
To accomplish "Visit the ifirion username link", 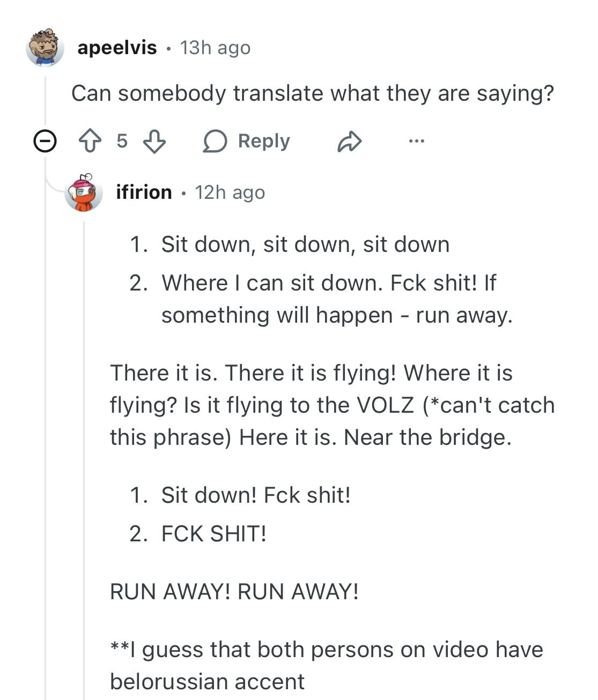I will coord(144,192).
